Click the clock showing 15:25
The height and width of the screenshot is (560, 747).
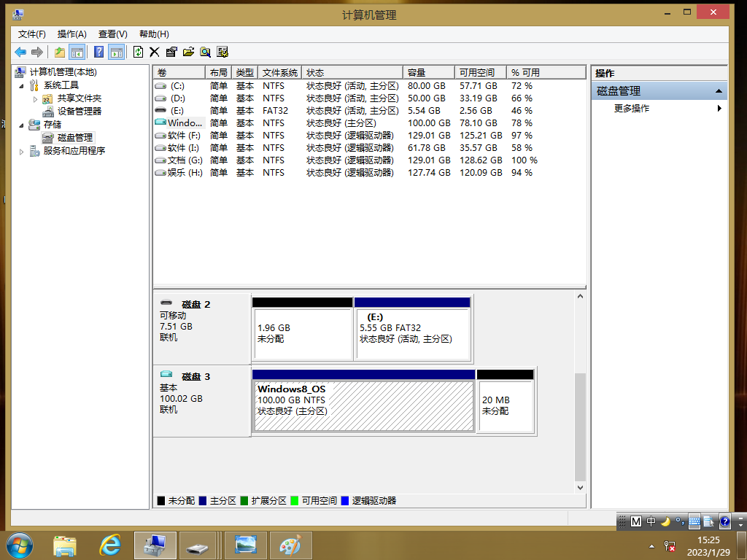[708, 540]
